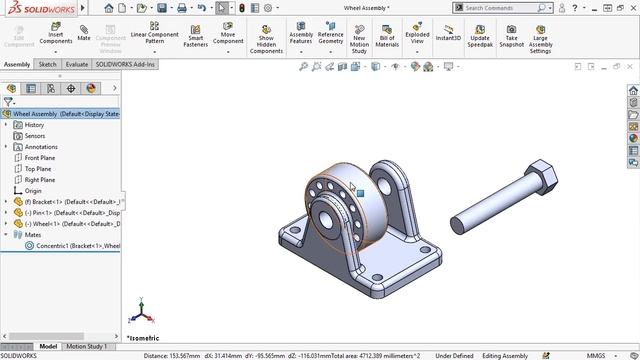The width and height of the screenshot is (640, 360).
Task: Open the Appearances task pane tab
Action: click(633, 138)
